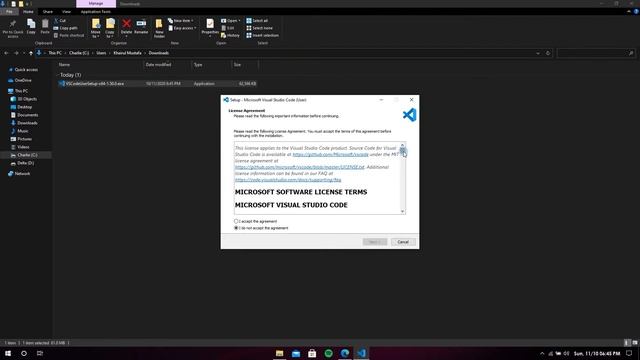640x360 pixels.
Task: Open the New item dropdown
Action: click(x=181, y=20)
